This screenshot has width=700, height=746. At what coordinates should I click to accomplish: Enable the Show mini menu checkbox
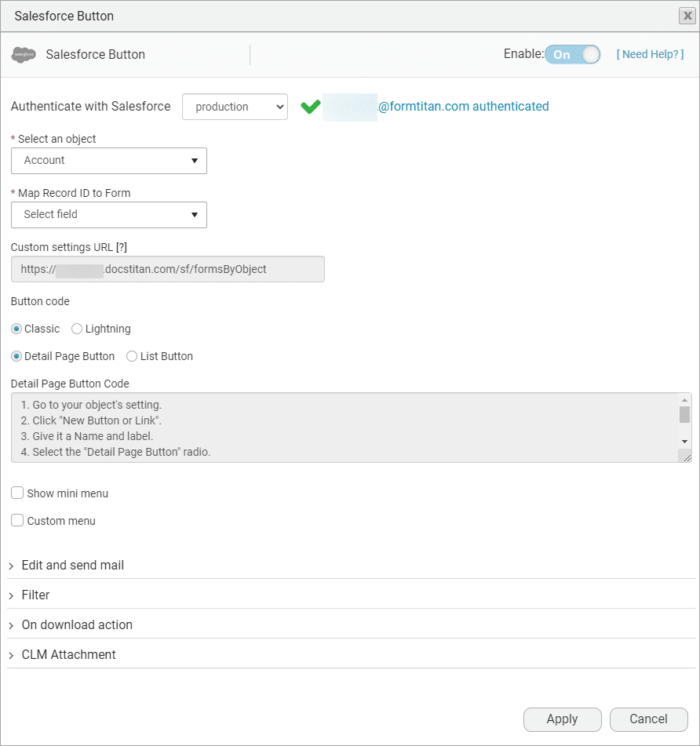(17, 493)
